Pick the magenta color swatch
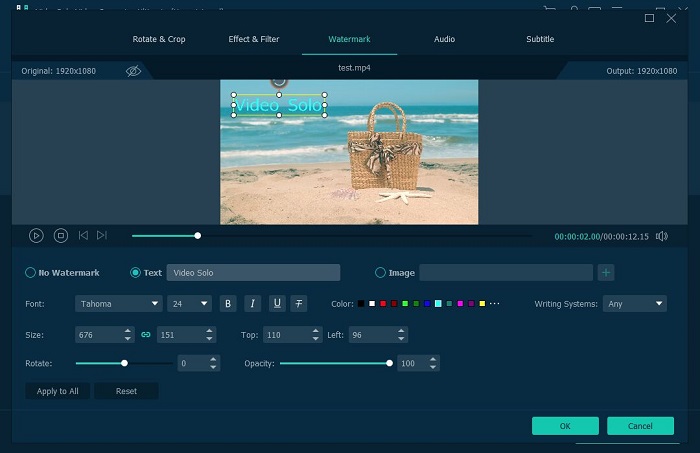The height and width of the screenshot is (453, 700). tap(460, 303)
